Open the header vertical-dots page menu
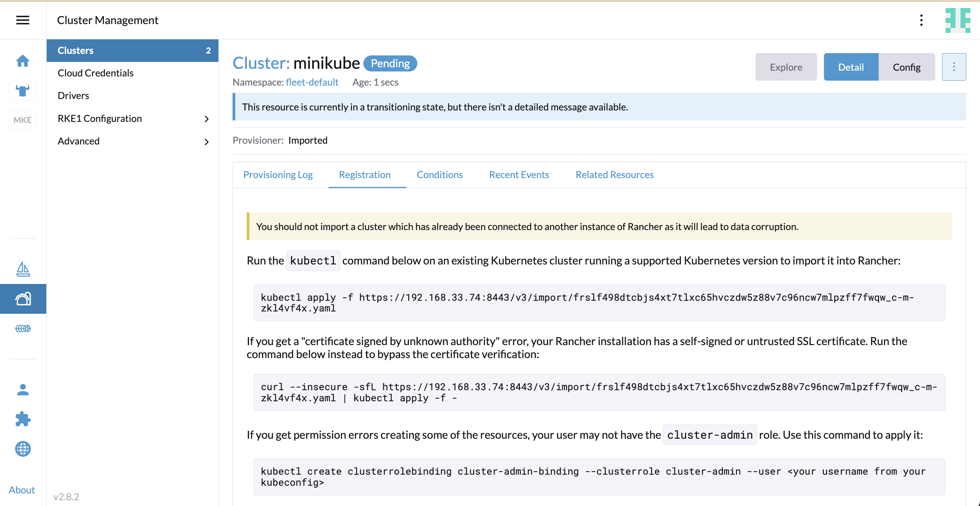Image resolution: width=980 pixels, height=506 pixels. coord(921,20)
